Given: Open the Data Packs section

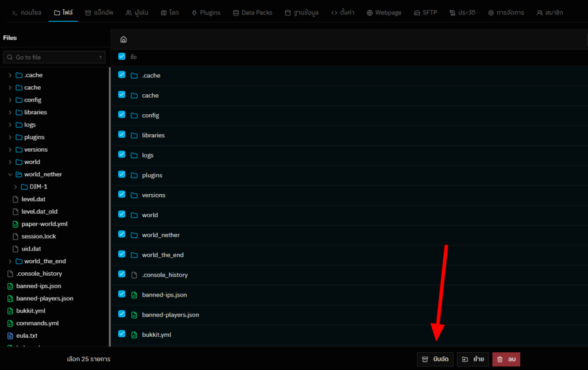Looking at the screenshot, I should coord(253,11).
